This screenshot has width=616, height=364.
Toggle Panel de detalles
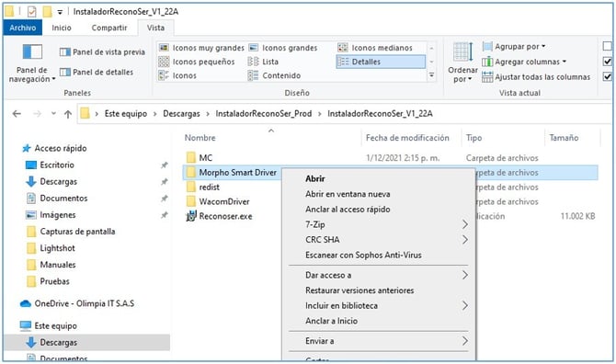(x=97, y=72)
